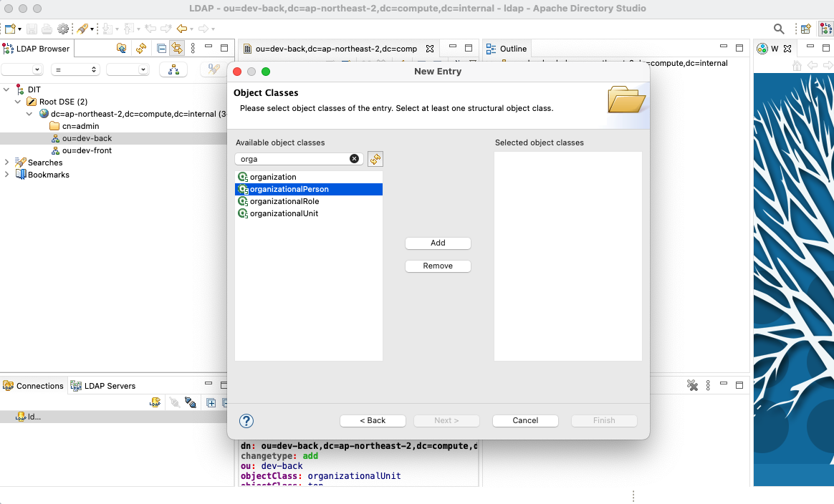Viewport: 834px width, 504px height.
Task: Click the pen search toolbar icon
Action: tap(82, 29)
